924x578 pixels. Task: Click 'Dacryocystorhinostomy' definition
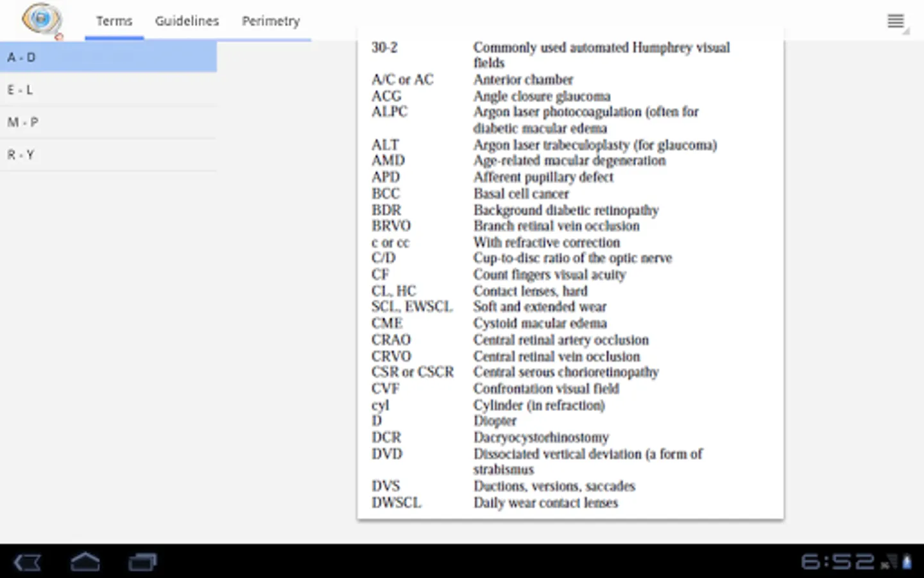coord(541,437)
